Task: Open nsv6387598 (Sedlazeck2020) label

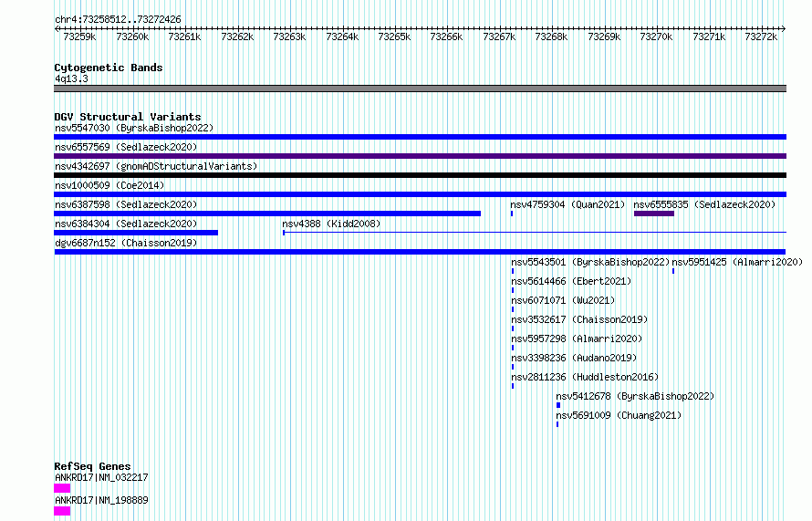Action: (x=126, y=204)
